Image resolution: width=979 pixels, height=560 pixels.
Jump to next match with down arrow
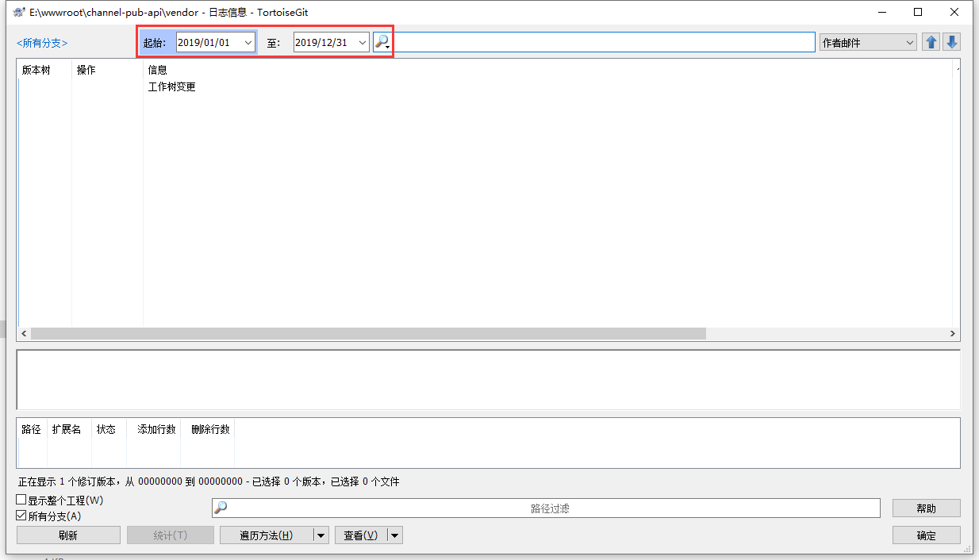pos(951,42)
